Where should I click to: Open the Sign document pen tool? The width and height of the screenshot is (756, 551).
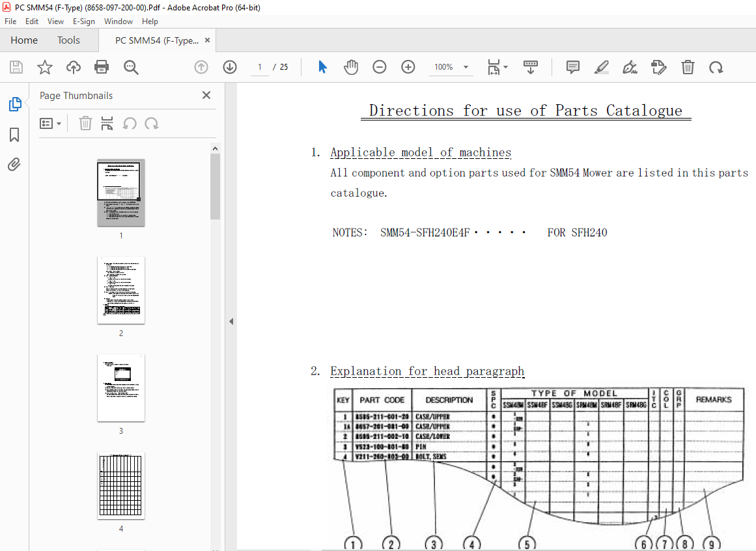[630, 67]
